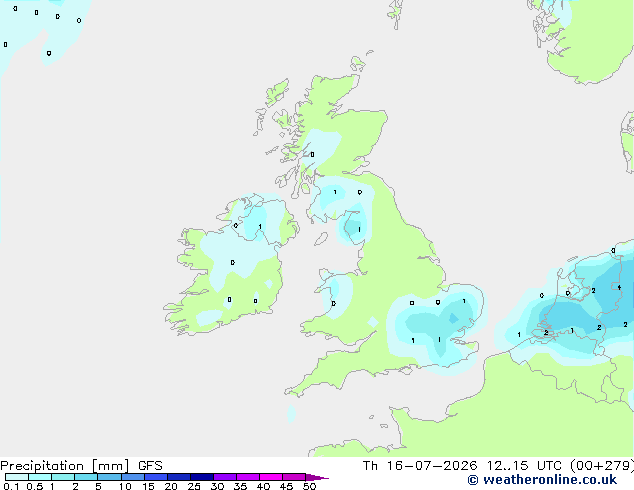Click the over-50 mm legend arrow tip
The height and width of the screenshot is (490, 634).
pyautogui.click(x=317, y=477)
